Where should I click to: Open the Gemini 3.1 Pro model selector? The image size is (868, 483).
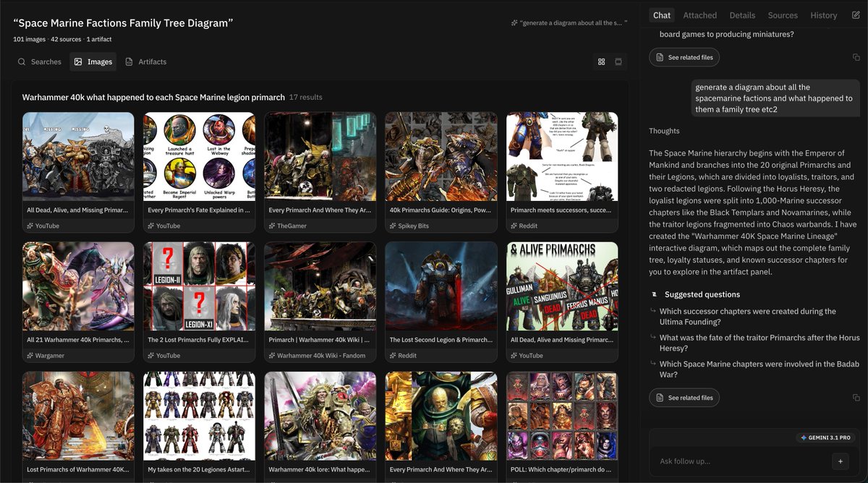pyautogui.click(x=825, y=437)
